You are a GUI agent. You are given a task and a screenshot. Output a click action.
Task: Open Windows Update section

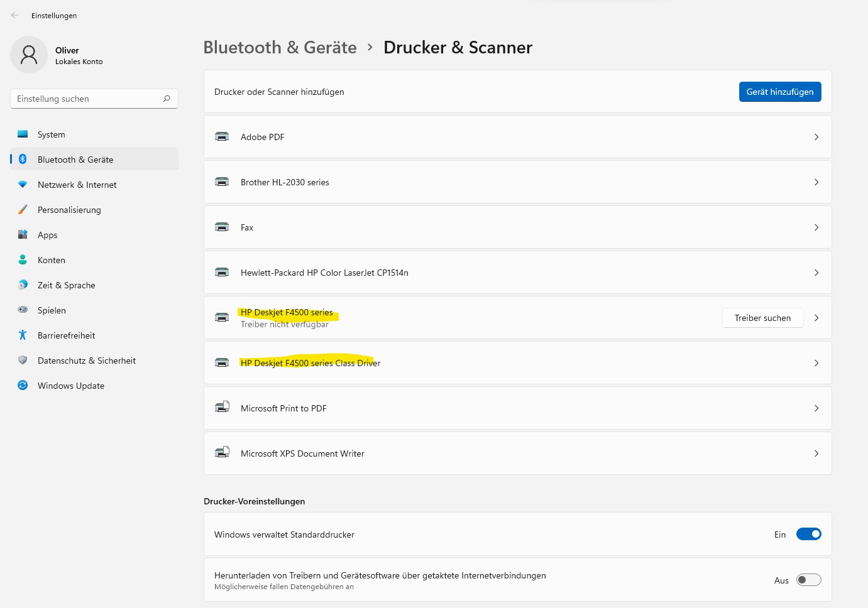pyautogui.click(x=94, y=386)
